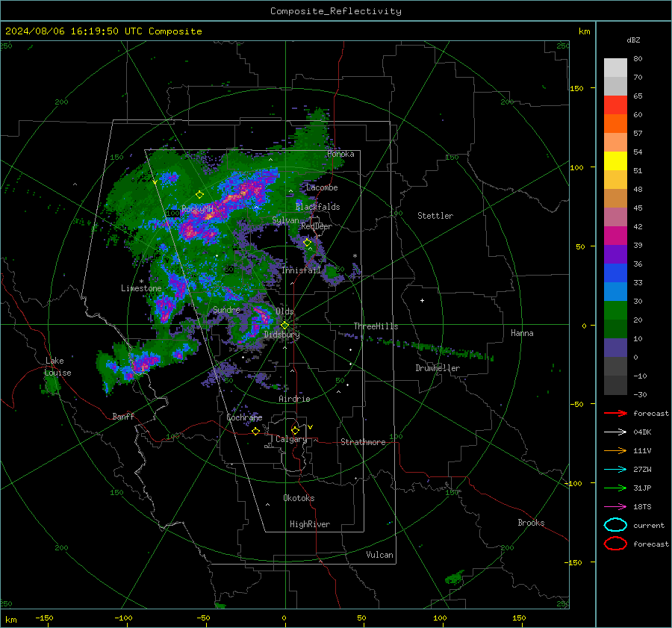Screen dimensions: 672x628
Task: Click the RedDeer city label
Action: point(317,226)
